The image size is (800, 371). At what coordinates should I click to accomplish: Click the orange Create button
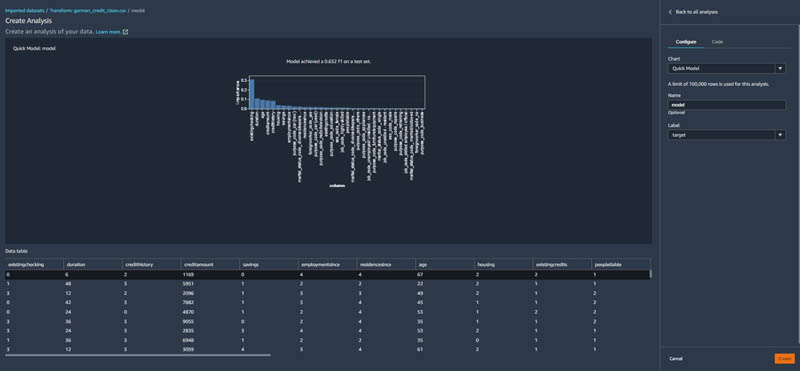(784, 359)
